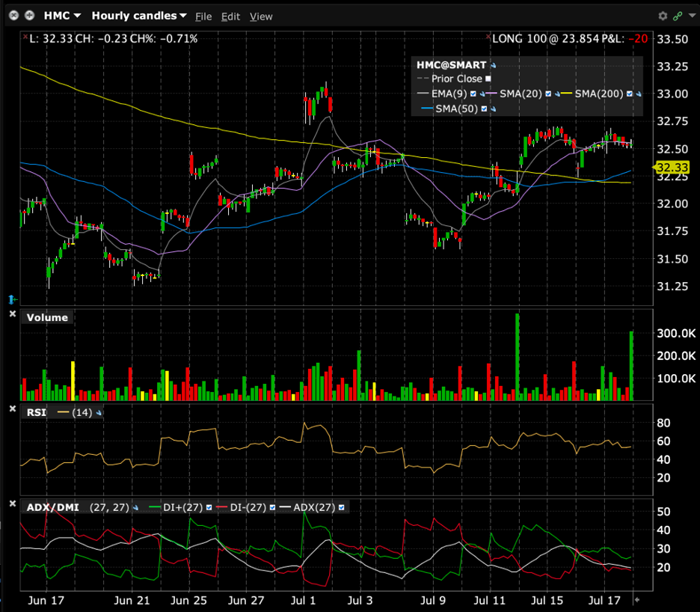The image size is (700, 612).
Task: Edit RSI (14) settings wrench icon
Action: 99,413
